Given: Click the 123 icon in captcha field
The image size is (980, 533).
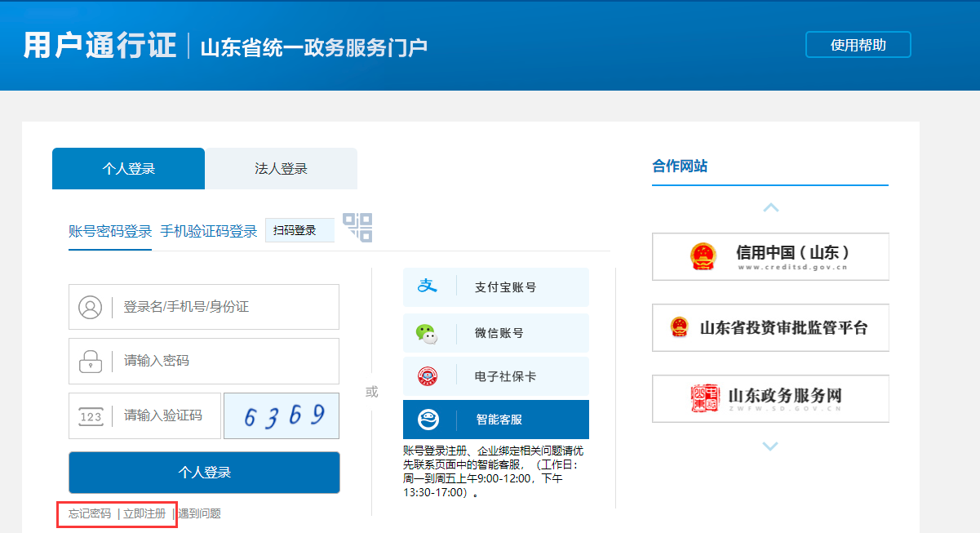Looking at the screenshot, I should coord(91,416).
